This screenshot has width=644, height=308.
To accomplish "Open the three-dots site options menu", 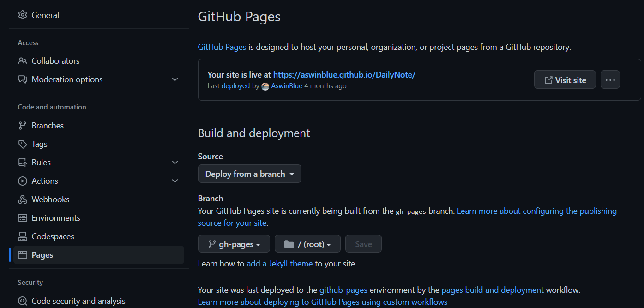I will 610,80.
